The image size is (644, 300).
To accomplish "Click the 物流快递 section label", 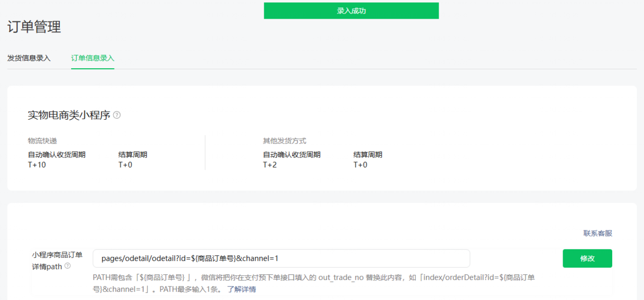I will (x=43, y=141).
